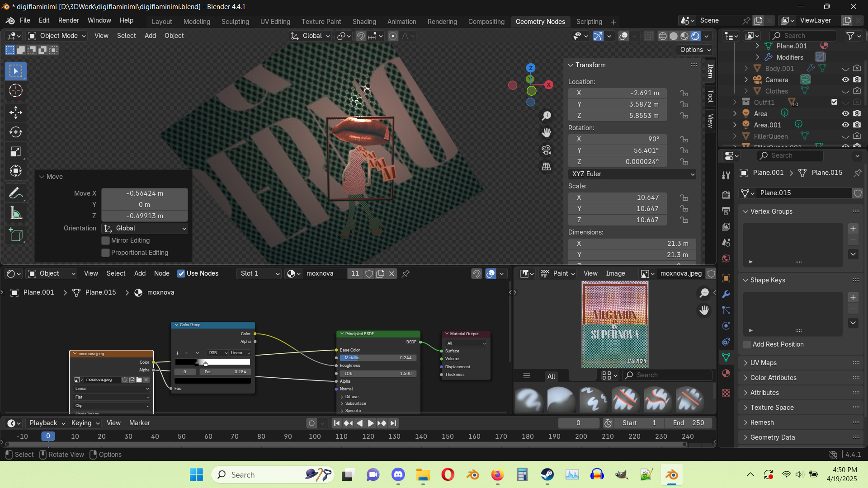Open the Output properties printer icon
This screenshot has width=868, height=488.
point(726,211)
